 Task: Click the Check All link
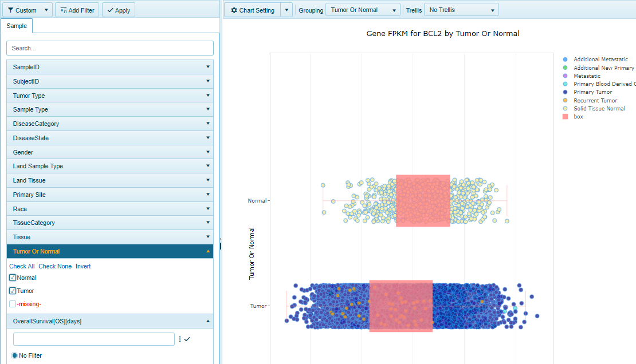22,266
